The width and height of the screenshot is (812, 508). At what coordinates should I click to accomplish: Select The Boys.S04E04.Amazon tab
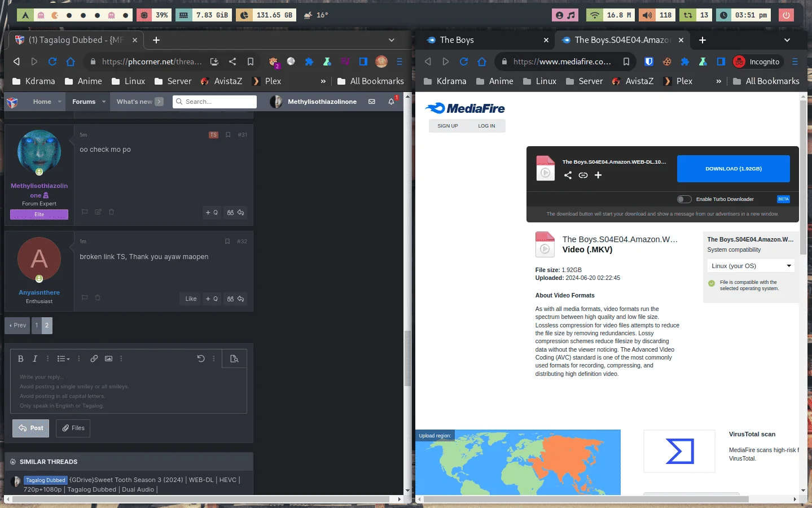622,40
